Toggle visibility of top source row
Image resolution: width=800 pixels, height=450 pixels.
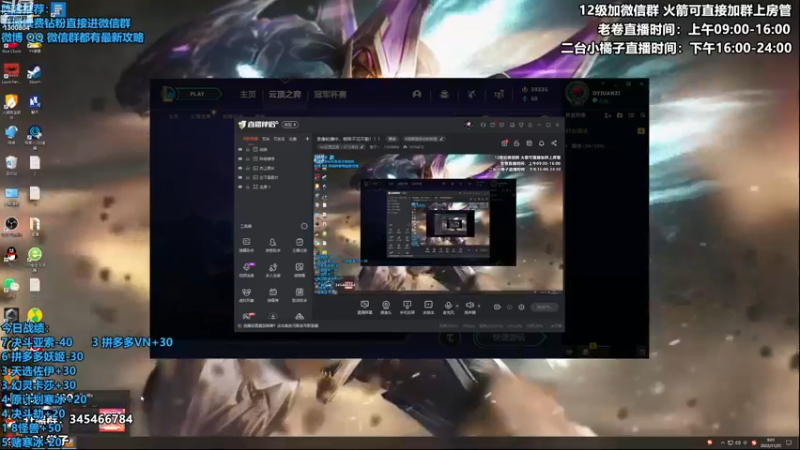click(x=240, y=149)
